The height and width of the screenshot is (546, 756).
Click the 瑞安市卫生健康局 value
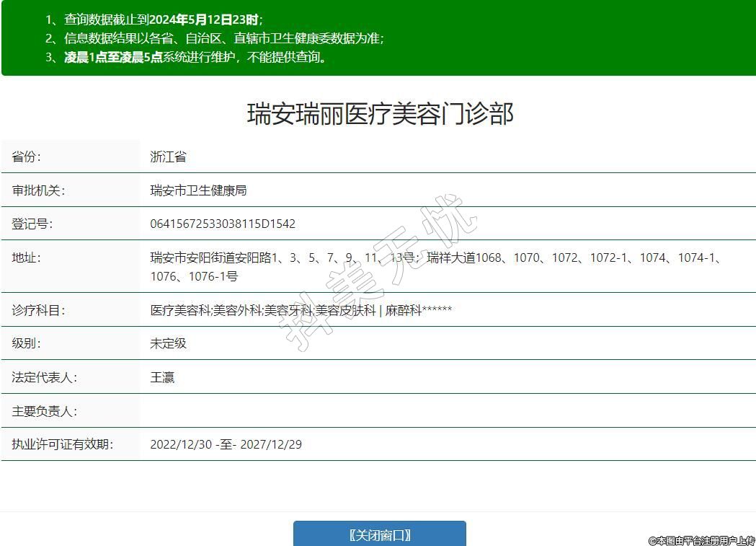198,190
